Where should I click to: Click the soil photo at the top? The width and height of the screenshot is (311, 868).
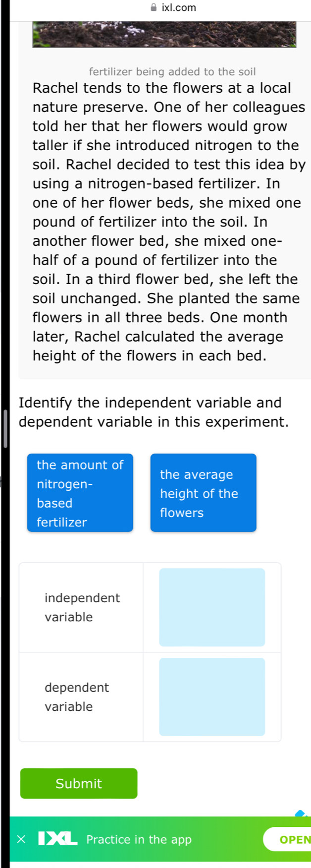(164, 34)
